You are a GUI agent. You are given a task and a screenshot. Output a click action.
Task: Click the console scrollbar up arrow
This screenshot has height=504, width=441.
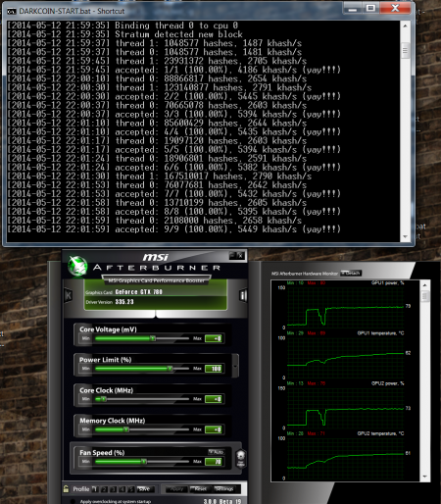coord(405,25)
